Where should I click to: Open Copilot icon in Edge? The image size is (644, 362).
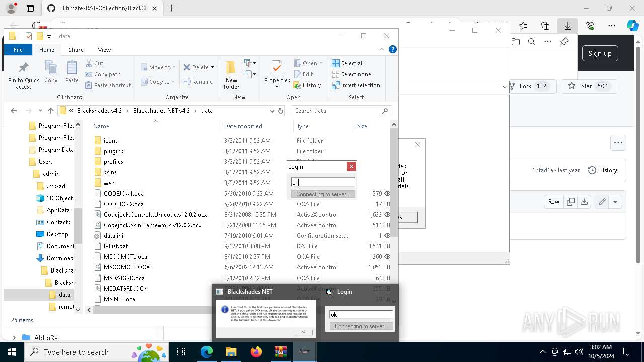[x=632, y=26]
